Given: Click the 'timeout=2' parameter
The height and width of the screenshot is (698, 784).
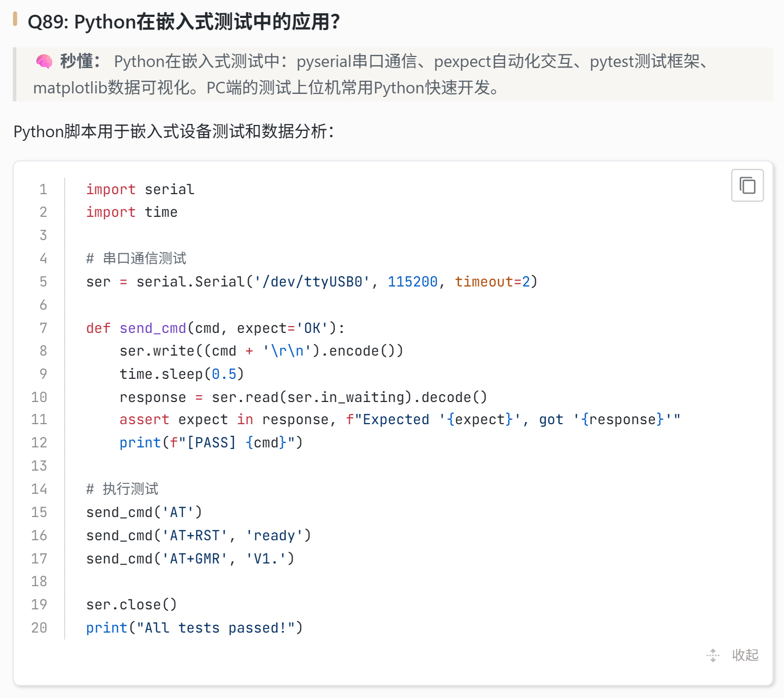Looking at the screenshot, I should click(x=492, y=282).
